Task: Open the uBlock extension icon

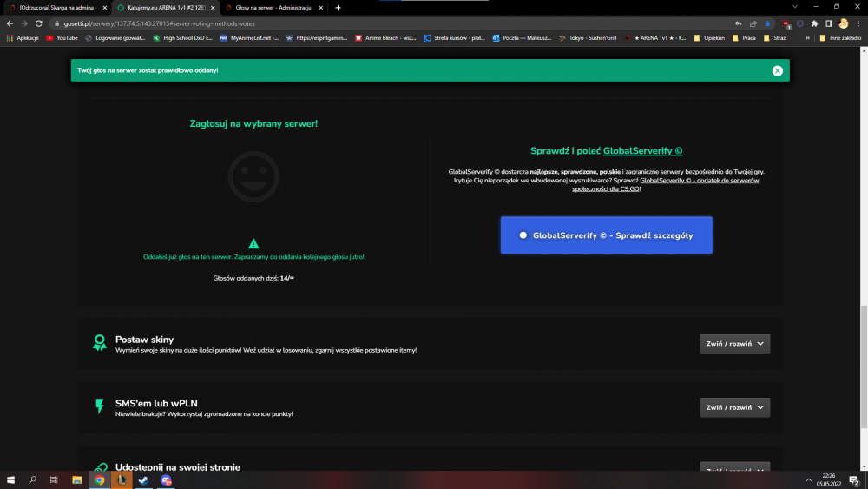Action: [x=786, y=23]
